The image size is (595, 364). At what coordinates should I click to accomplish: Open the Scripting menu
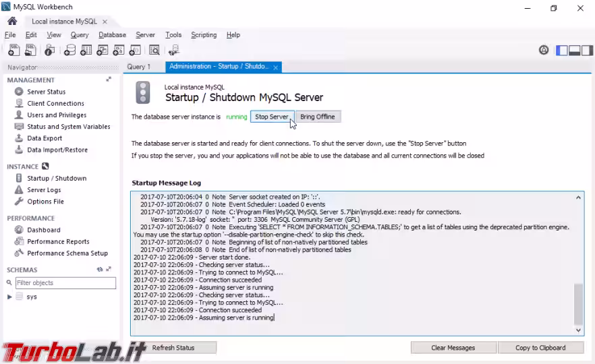point(204,35)
